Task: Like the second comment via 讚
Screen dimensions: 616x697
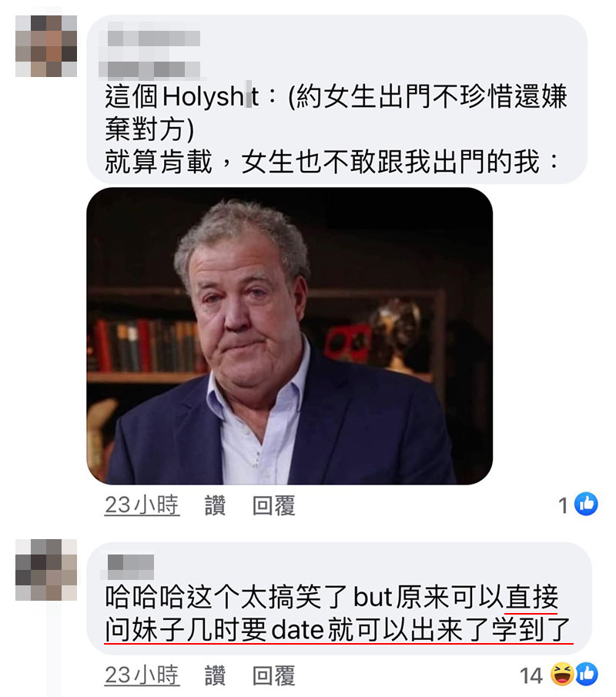Action: (x=215, y=675)
